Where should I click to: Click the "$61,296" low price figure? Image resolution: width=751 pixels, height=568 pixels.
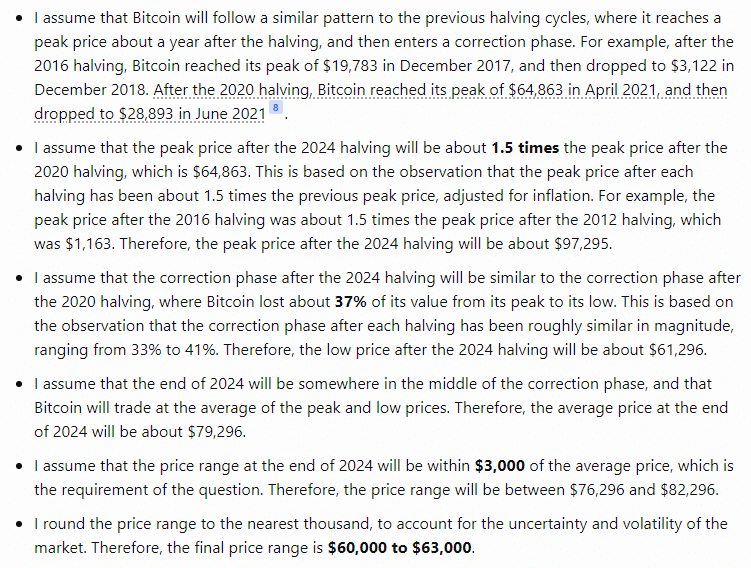[x=674, y=347]
